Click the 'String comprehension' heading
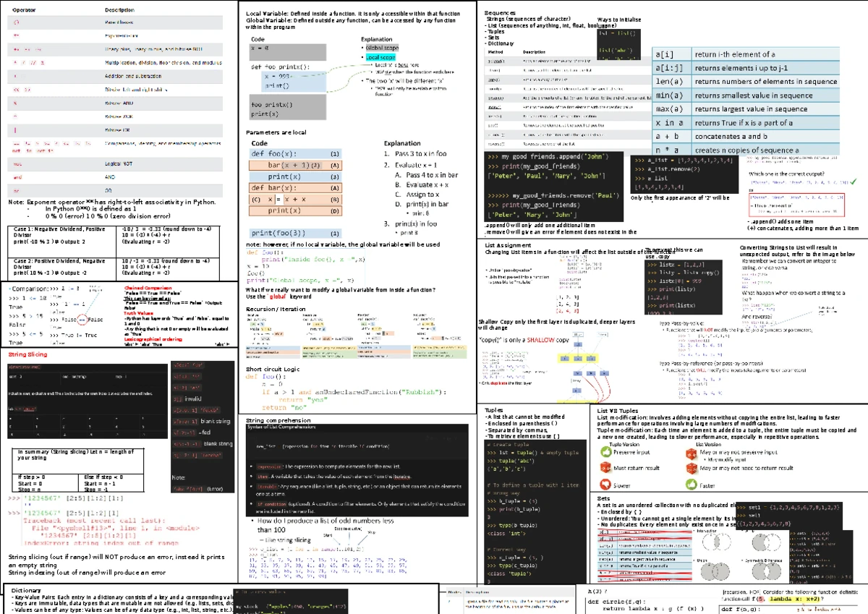The image size is (868, 614). coord(278,420)
